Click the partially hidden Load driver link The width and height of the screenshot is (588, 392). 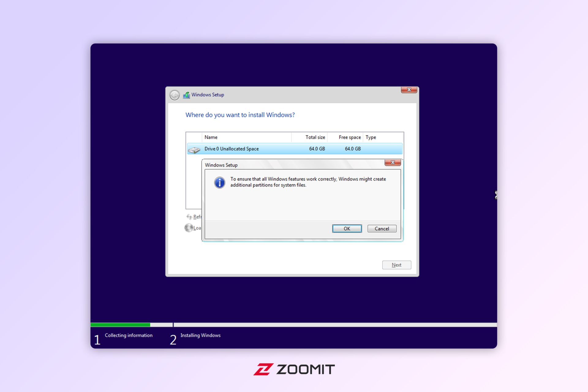tap(197, 228)
